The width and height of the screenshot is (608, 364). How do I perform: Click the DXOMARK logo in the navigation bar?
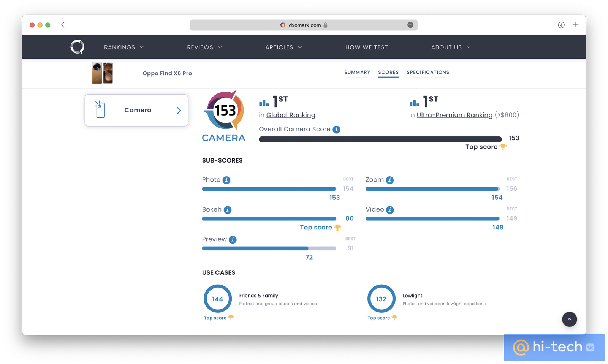77,47
